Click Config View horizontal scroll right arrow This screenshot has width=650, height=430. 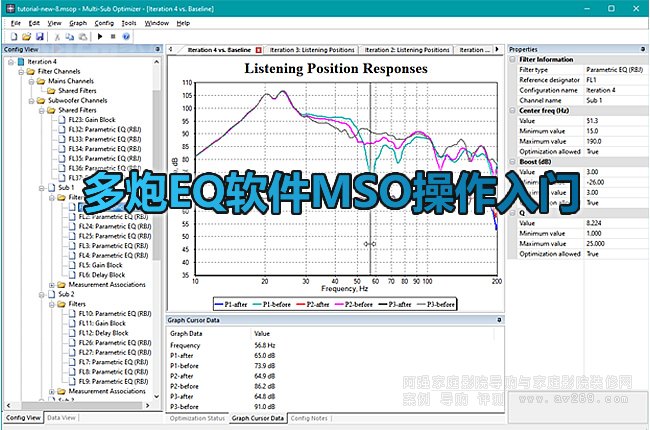coord(148,406)
